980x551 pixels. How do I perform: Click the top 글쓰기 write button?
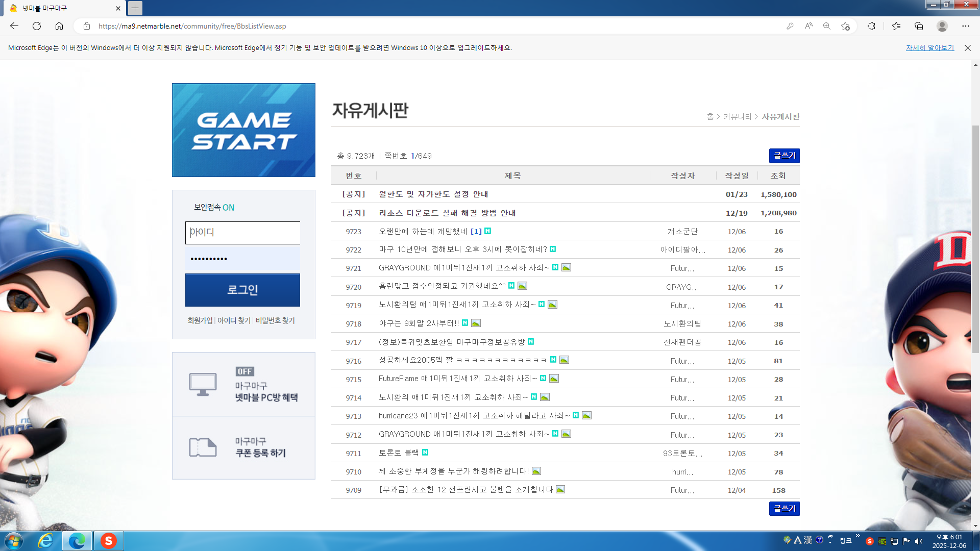[x=784, y=156]
